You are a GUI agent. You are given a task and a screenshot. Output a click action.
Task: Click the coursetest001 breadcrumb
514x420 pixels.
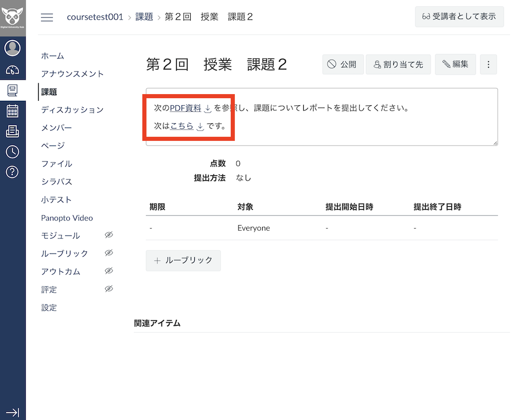click(95, 16)
